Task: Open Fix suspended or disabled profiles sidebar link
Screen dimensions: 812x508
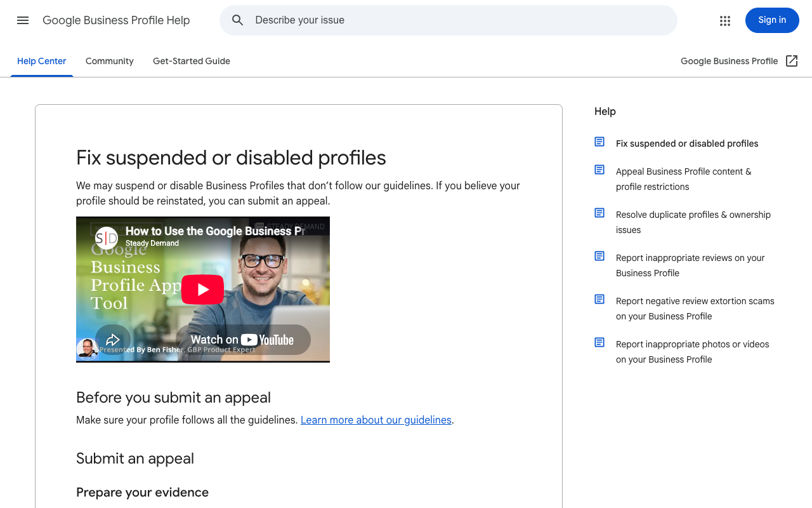Action: tap(687, 144)
